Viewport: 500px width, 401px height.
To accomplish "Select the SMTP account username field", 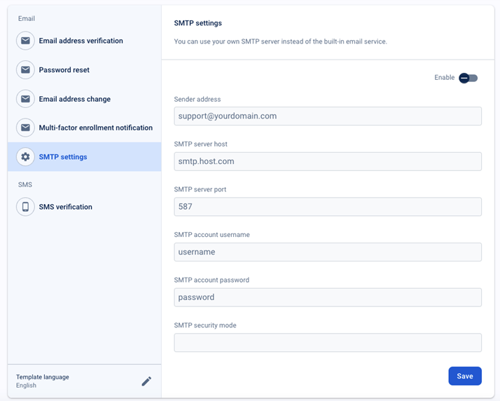I will pos(328,252).
